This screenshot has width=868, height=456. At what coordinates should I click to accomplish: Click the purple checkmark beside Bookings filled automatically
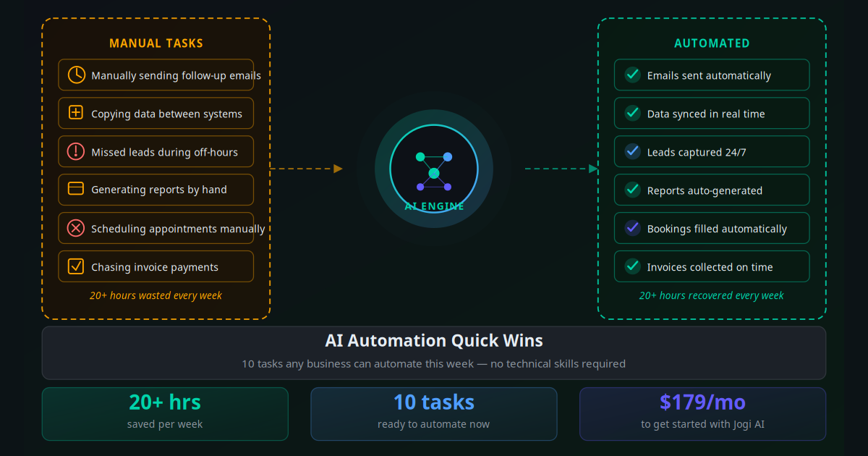pos(633,228)
